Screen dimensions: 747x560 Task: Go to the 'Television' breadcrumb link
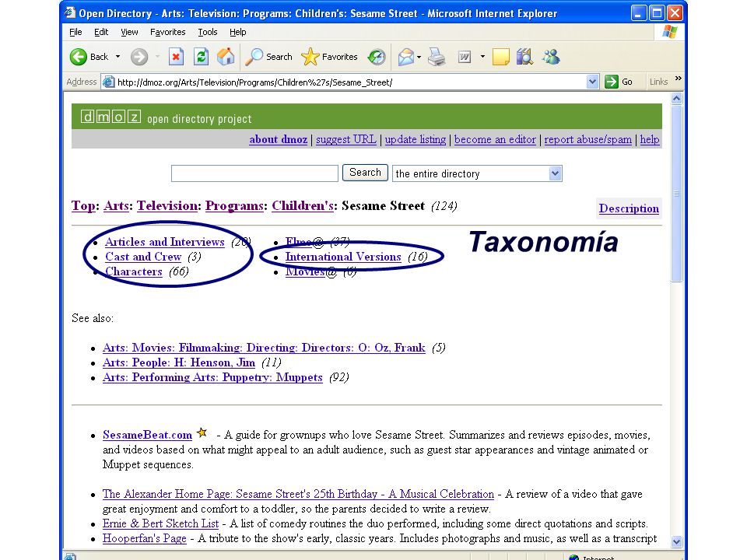pyautogui.click(x=167, y=205)
